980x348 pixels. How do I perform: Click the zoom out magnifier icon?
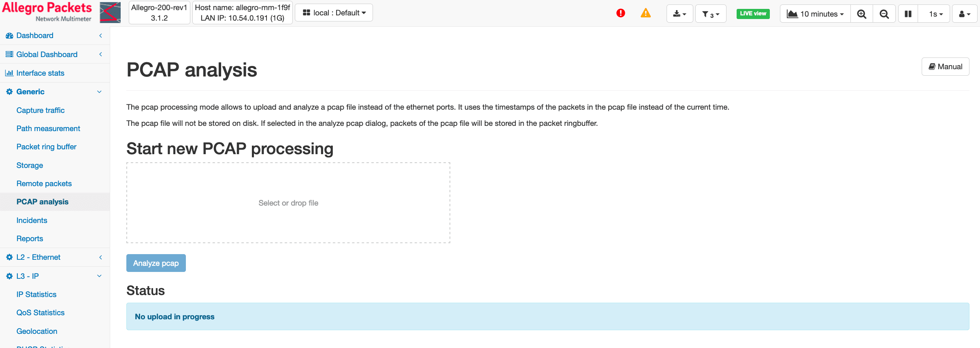884,14
